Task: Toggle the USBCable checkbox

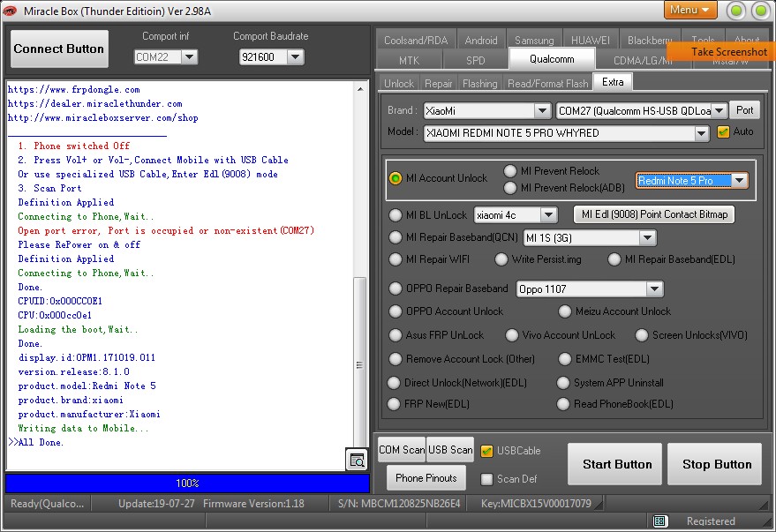Action: click(x=487, y=451)
